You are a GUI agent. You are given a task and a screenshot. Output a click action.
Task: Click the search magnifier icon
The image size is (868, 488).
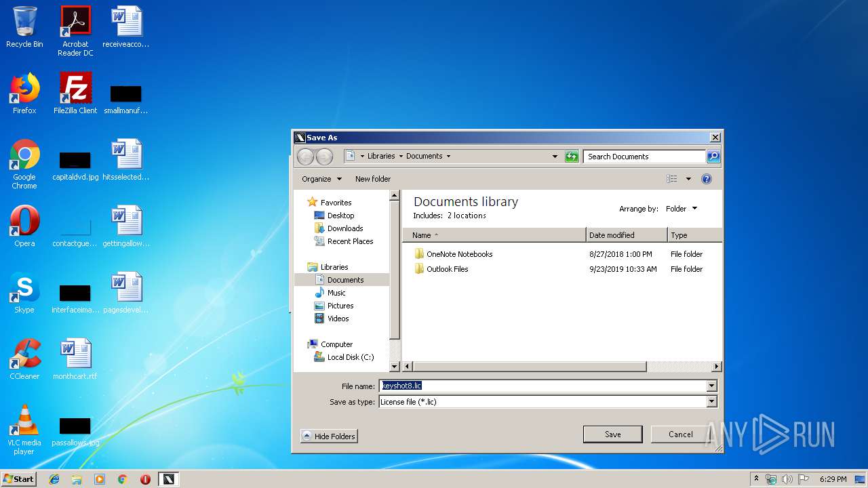coord(713,157)
